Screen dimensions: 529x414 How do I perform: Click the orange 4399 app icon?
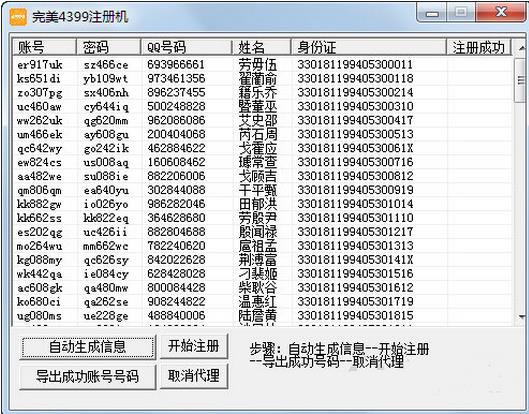click(x=18, y=16)
